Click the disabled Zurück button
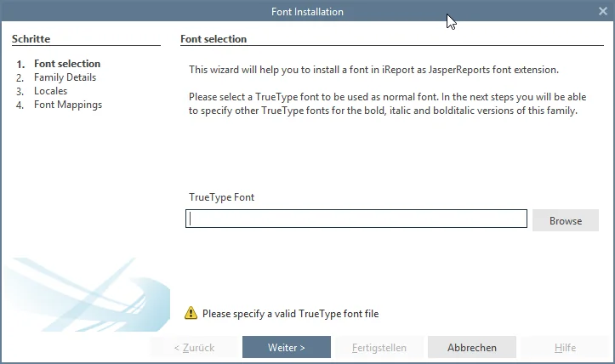The width and height of the screenshot is (615, 364). coord(194,347)
